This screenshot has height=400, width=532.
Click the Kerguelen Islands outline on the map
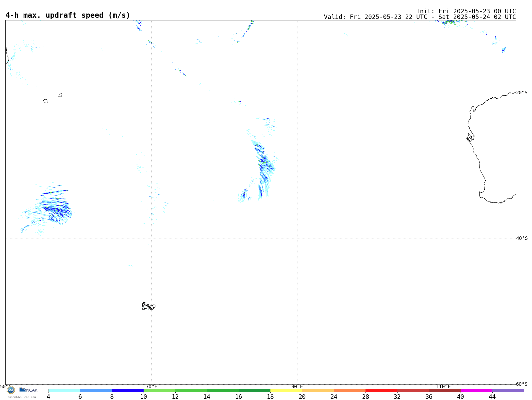pyautogui.click(x=149, y=306)
